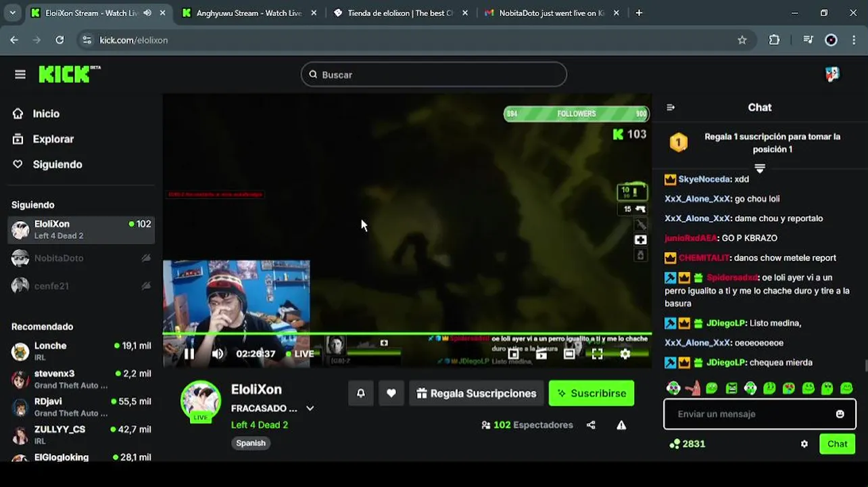Open Chrome media controls icon
868x487 pixels.
(x=808, y=40)
